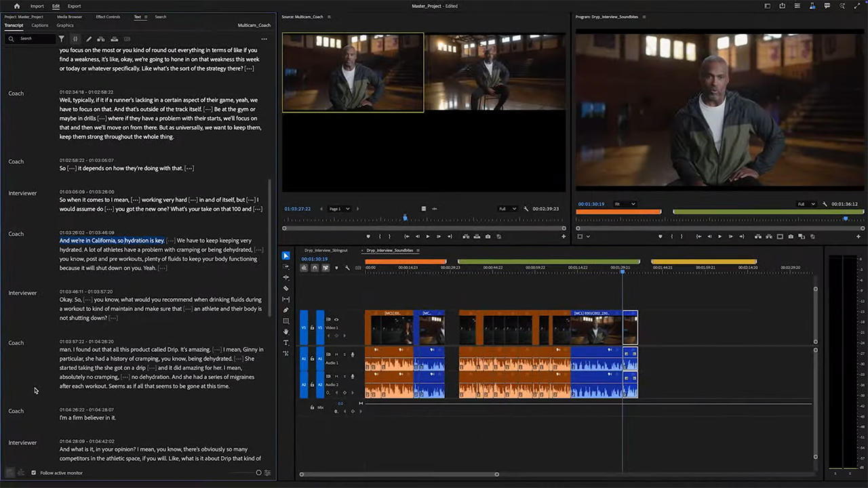Open the Import tab
The width and height of the screenshot is (868, 488).
pos(37,6)
